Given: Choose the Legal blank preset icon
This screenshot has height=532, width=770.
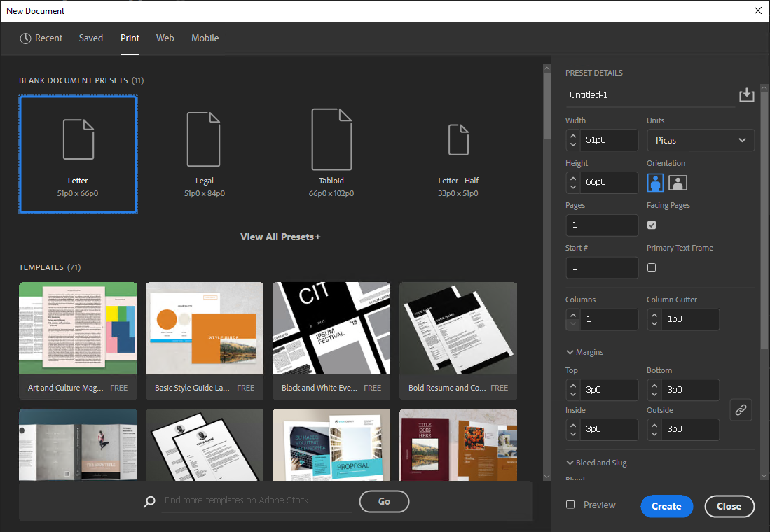Looking at the screenshot, I should point(204,139).
